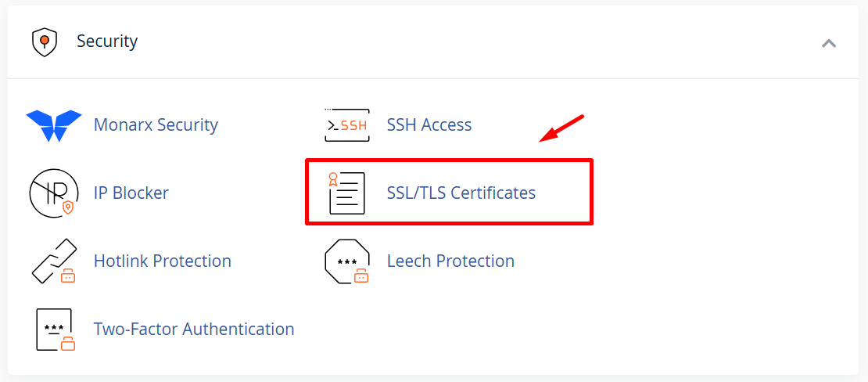
Task: Launch the Two-Factor Authentication link
Action: 194,330
